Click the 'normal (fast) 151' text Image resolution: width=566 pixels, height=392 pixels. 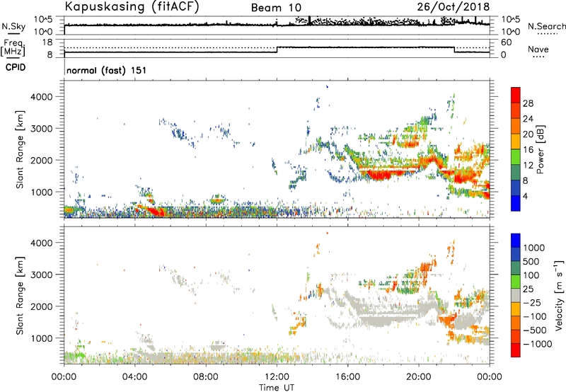pos(107,70)
